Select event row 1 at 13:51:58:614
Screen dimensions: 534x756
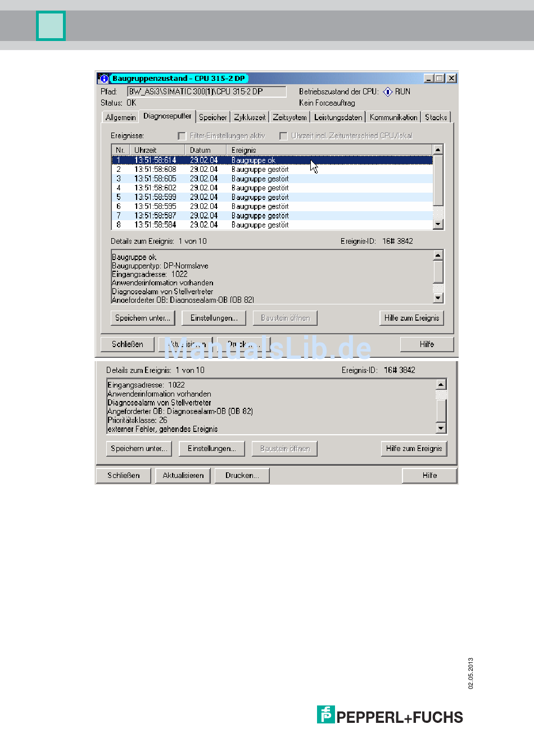[x=272, y=160]
